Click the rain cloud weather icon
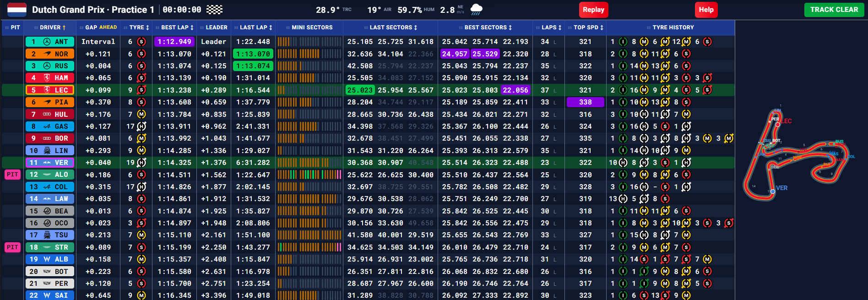 coord(476,10)
